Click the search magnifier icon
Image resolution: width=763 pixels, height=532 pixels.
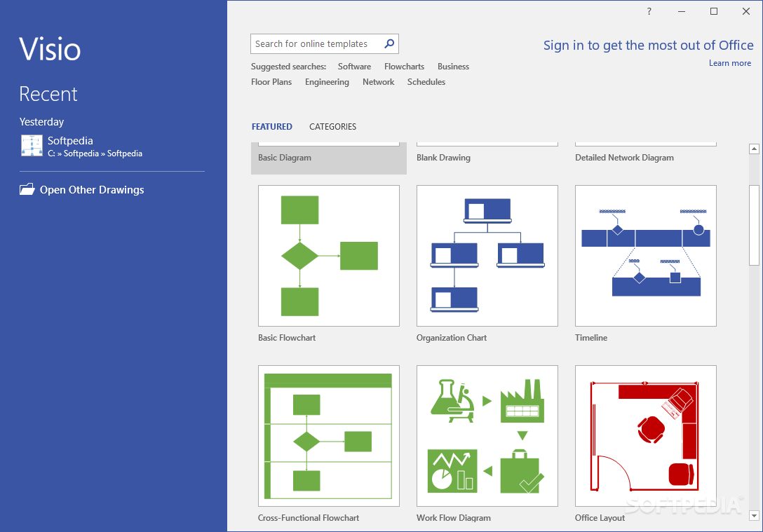pyautogui.click(x=389, y=43)
